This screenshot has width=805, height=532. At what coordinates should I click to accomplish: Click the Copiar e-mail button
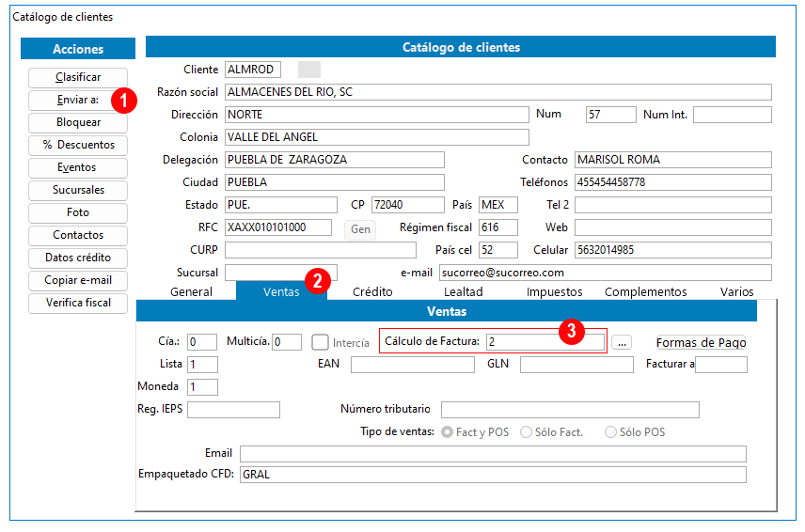pyautogui.click(x=78, y=281)
